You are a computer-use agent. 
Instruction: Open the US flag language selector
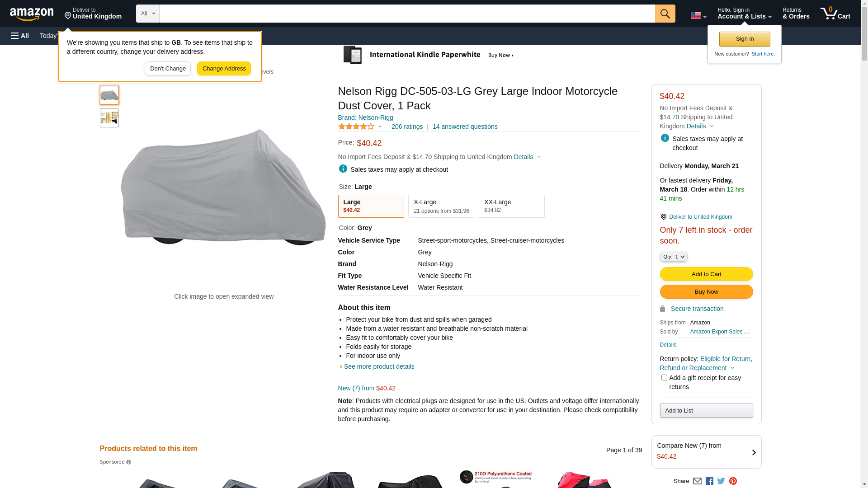[698, 15]
